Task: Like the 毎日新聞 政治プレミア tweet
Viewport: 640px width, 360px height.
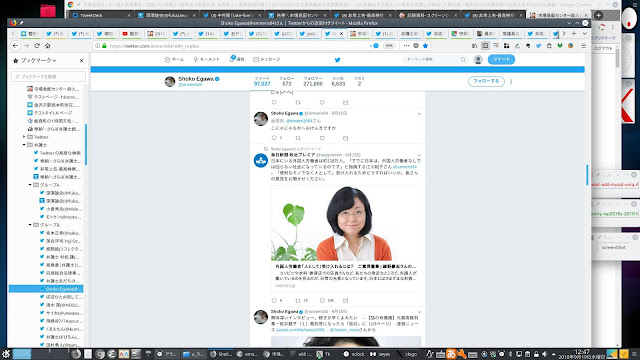Action: click(x=322, y=300)
